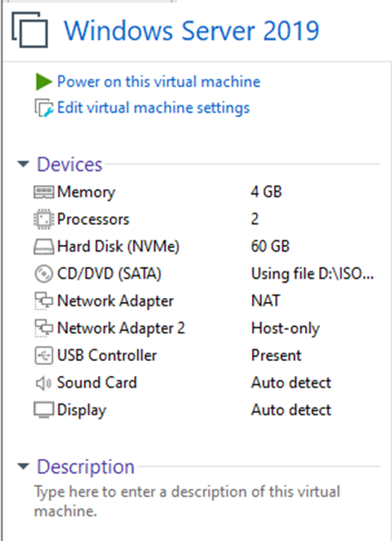Select the Processors CPU icon
Viewport: 392px width, 541px height.
[x=44, y=219]
